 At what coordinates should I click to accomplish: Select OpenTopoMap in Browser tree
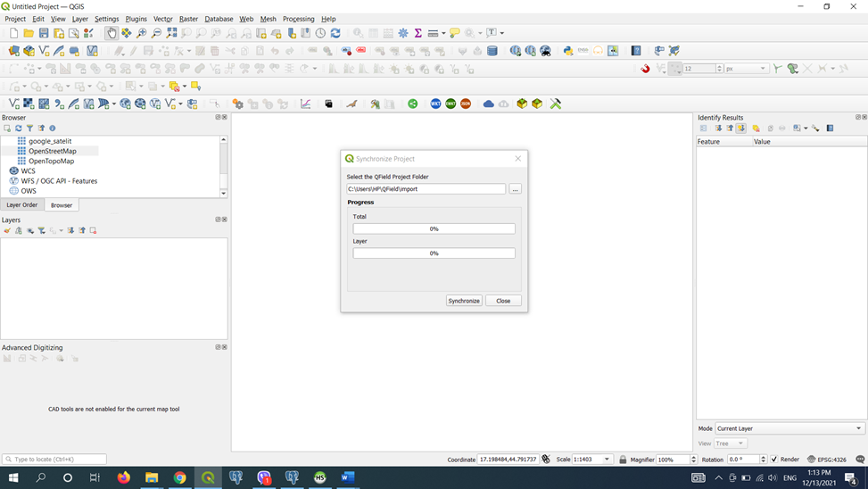51,162
